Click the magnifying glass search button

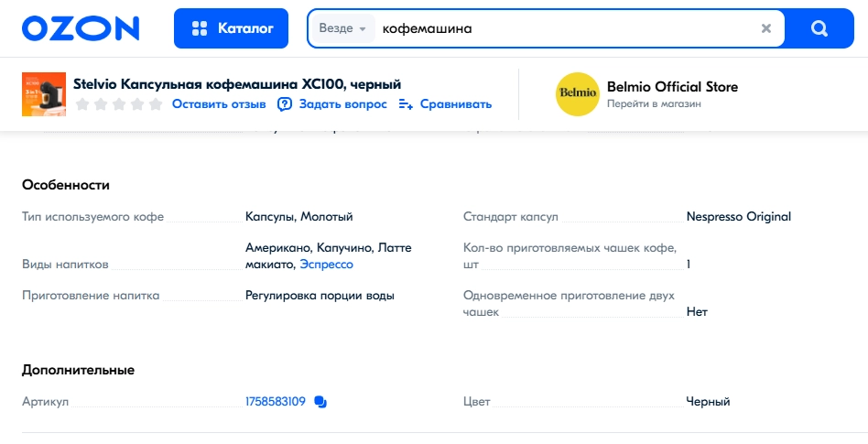tap(819, 28)
